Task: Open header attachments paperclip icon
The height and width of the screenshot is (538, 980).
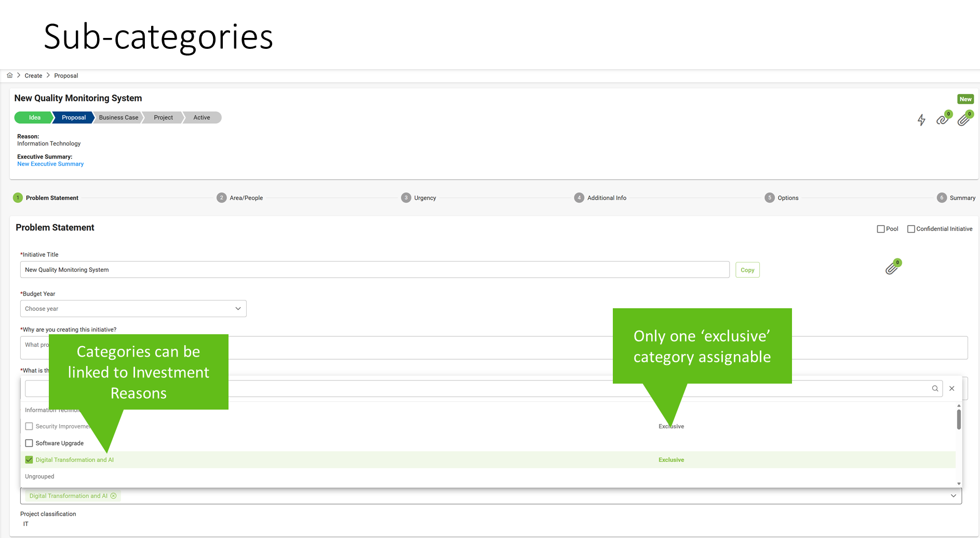Action: coord(963,120)
